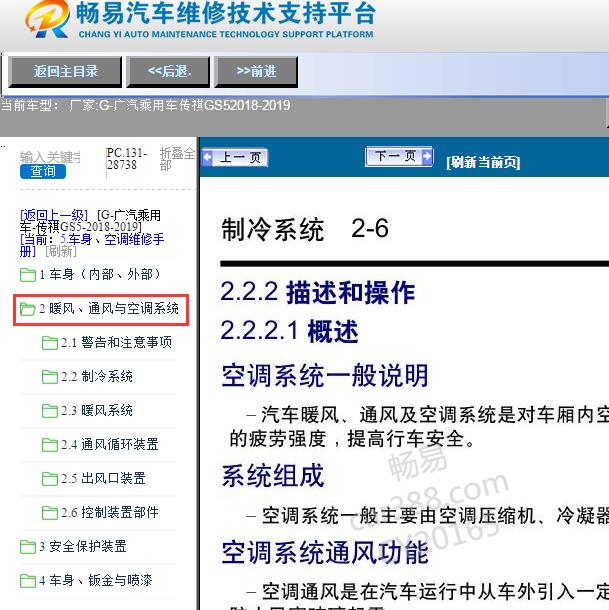The image size is (609, 610).
Task: Click folder icon beside 1 车身
Action: (28, 275)
